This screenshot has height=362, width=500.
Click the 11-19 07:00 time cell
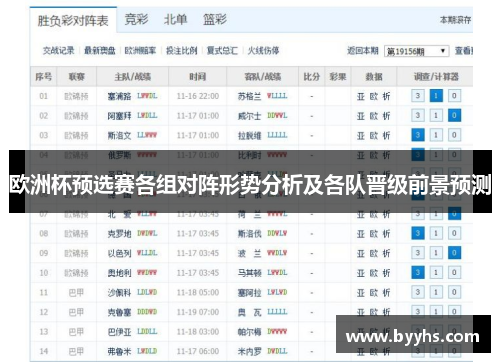click(198, 312)
